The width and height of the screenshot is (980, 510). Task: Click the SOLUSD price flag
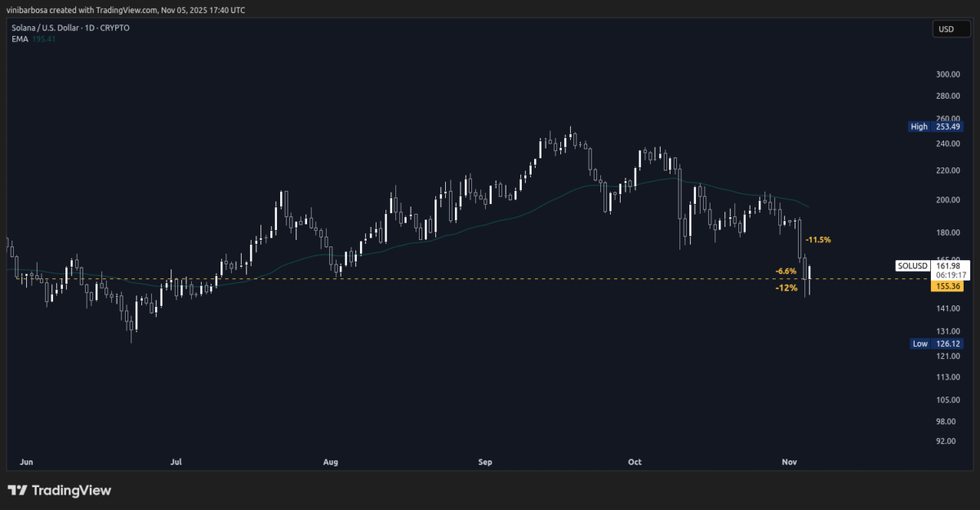(912, 265)
